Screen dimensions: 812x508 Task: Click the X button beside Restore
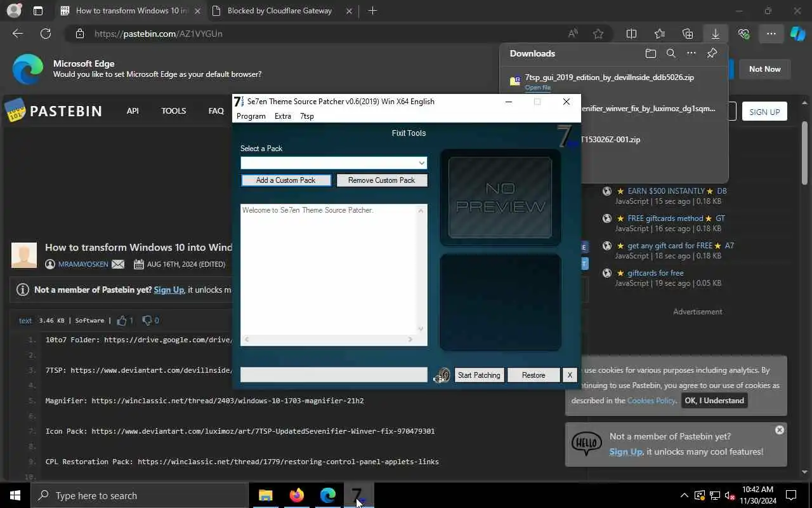tap(570, 375)
